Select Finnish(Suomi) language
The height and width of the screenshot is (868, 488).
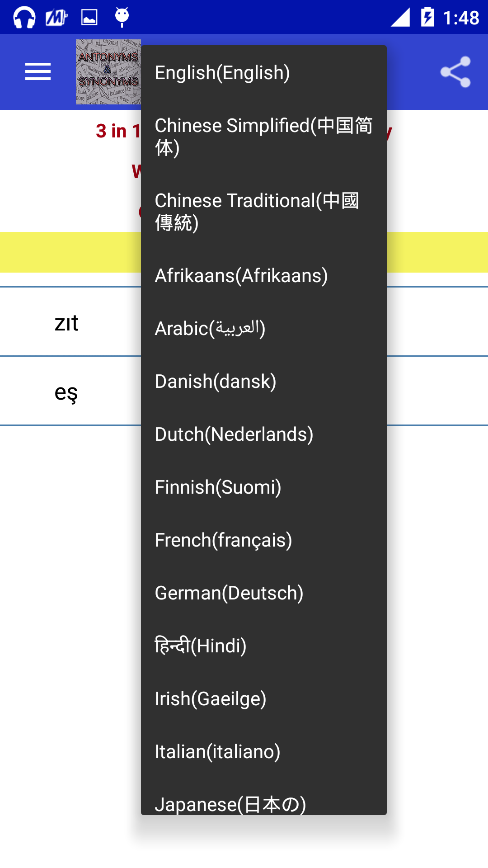tap(264, 487)
